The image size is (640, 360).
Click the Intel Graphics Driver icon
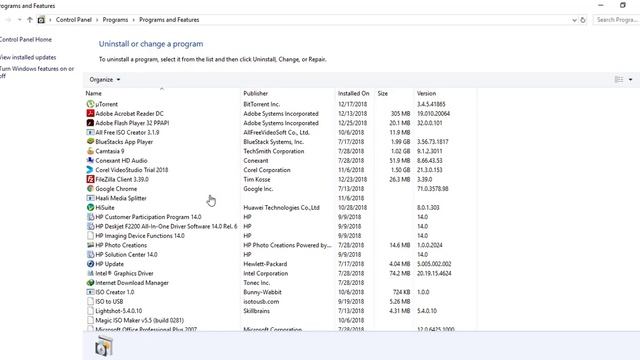(90, 273)
